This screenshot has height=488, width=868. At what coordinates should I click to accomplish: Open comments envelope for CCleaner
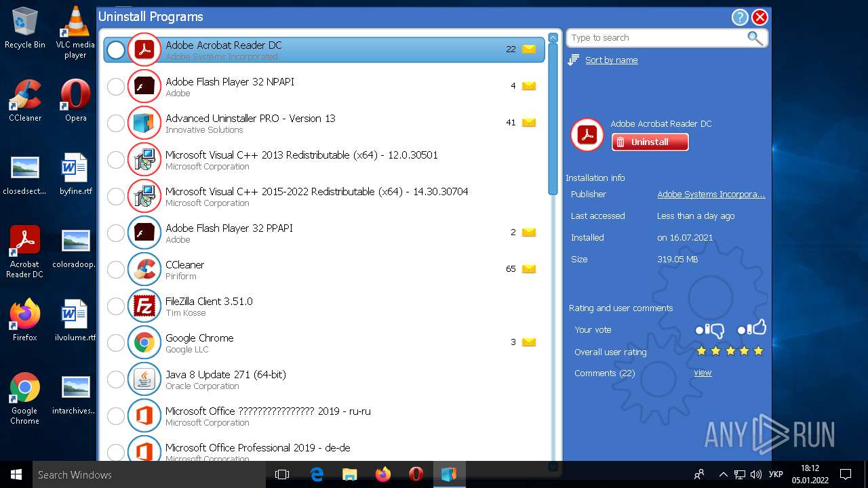[529, 269]
